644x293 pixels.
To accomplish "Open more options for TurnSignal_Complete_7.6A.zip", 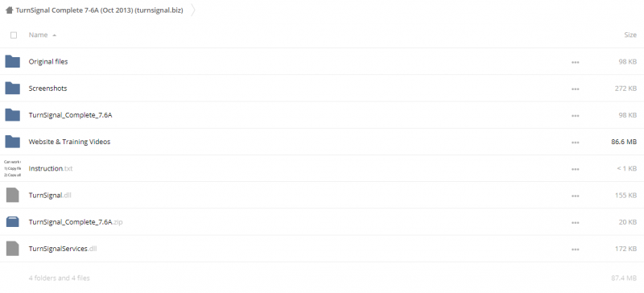I will pyautogui.click(x=575, y=222).
